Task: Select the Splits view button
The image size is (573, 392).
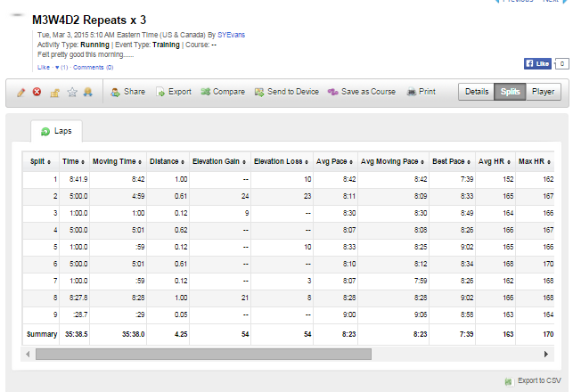Action: [510, 92]
